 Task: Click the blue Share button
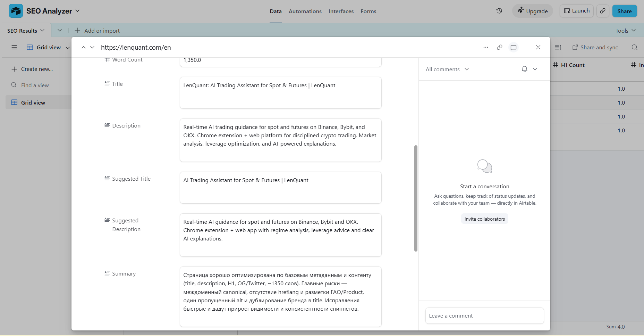625,11
